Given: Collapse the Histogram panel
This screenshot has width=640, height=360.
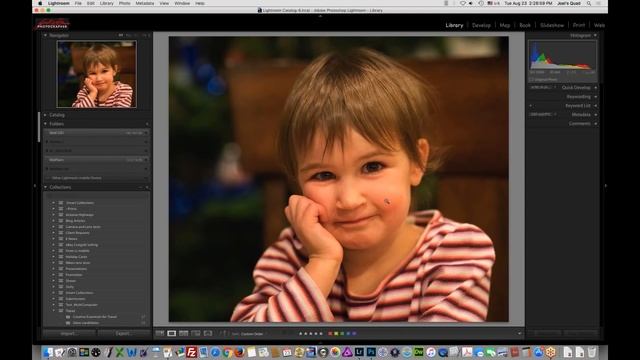Looking at the screenshot, I should coord(596,36).
